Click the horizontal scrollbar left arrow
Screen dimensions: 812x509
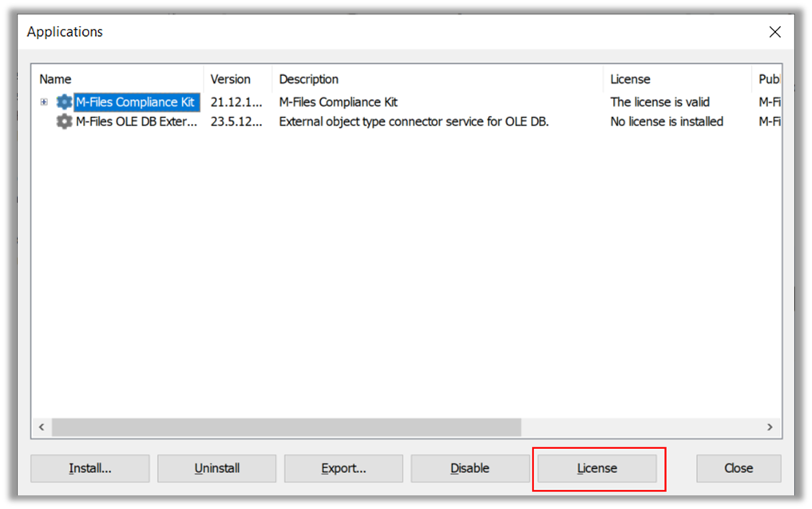point(42,427)
